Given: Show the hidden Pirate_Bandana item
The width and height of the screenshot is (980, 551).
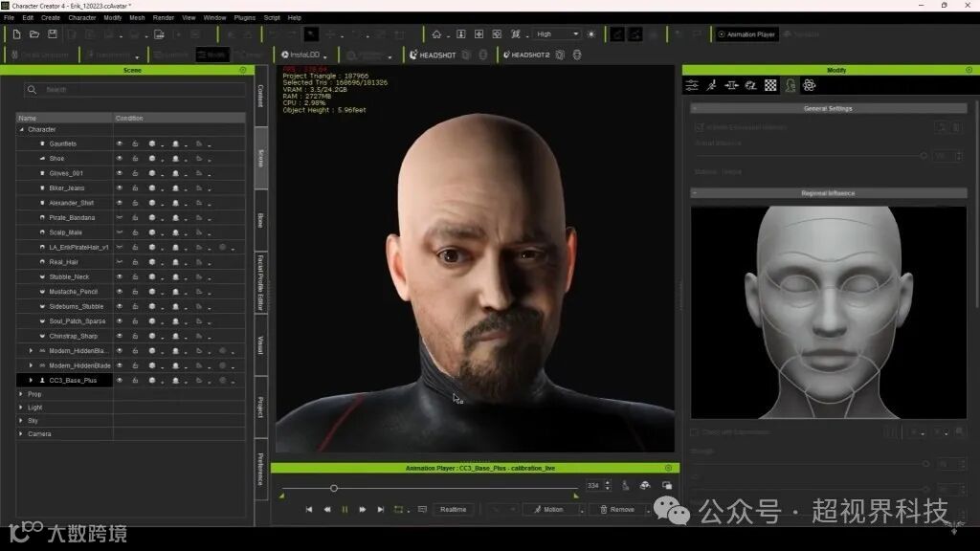Looking at the screenshot, I should [120, 217].
